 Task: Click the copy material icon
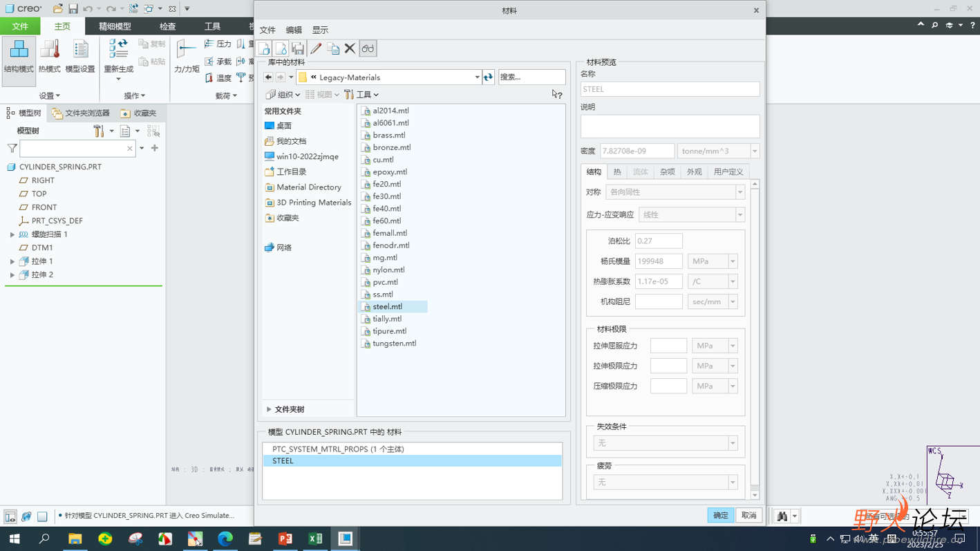[333, 48]
